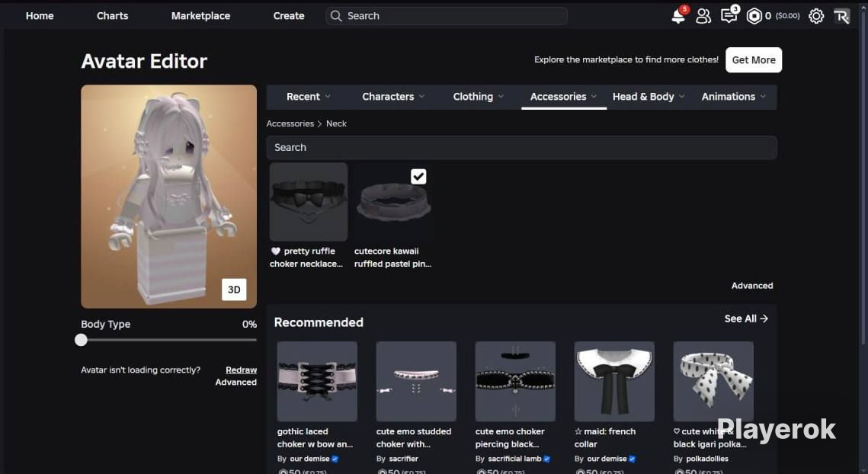The height and width of the screenshot is (474, 868).
Task: Open creator polkadollies profile link
Action: (x=707, y=459)
